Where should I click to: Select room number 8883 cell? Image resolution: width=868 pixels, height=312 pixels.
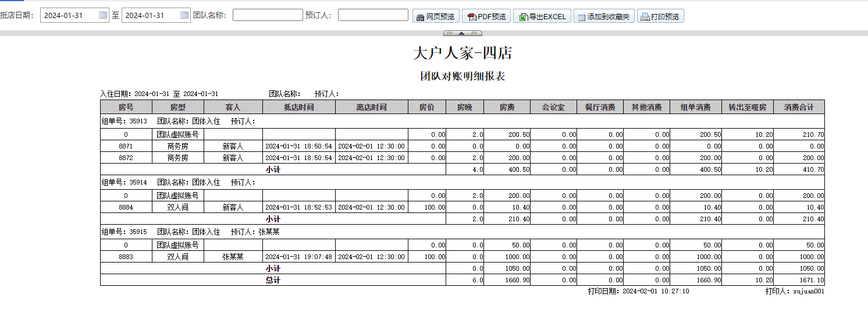click(126, 257)
